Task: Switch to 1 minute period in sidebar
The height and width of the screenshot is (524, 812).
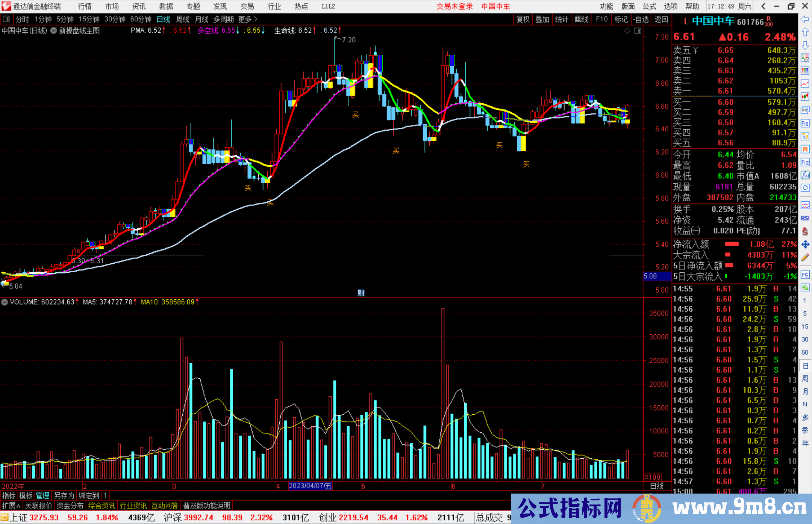Action: coord(805,301)
